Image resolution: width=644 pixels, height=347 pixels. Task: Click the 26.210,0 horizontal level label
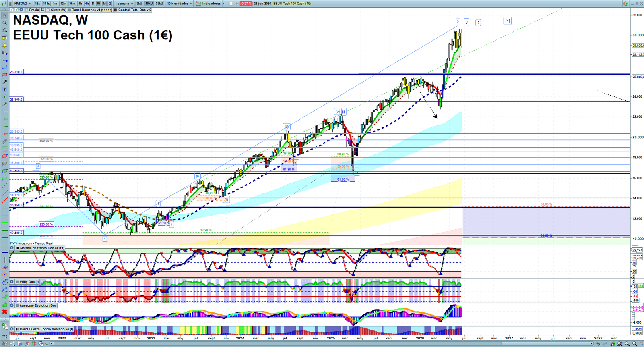coord(17,72)
